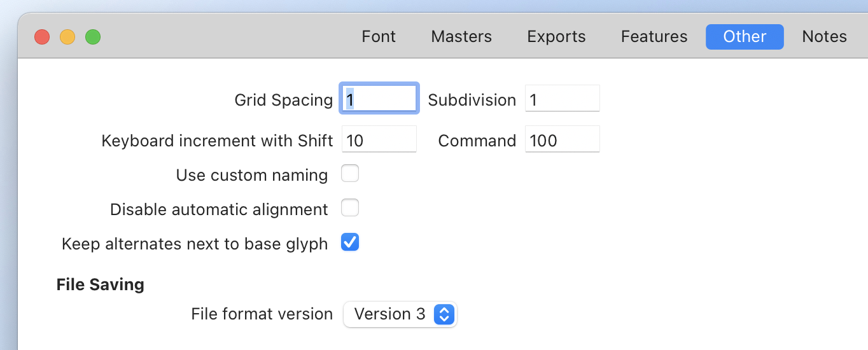Click the active Other tab

745,37
